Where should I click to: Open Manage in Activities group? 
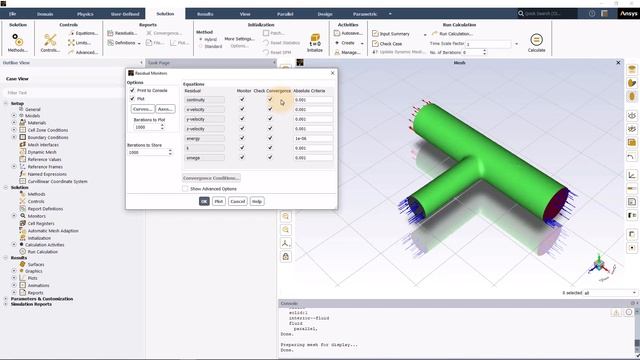tap(347, 53)
